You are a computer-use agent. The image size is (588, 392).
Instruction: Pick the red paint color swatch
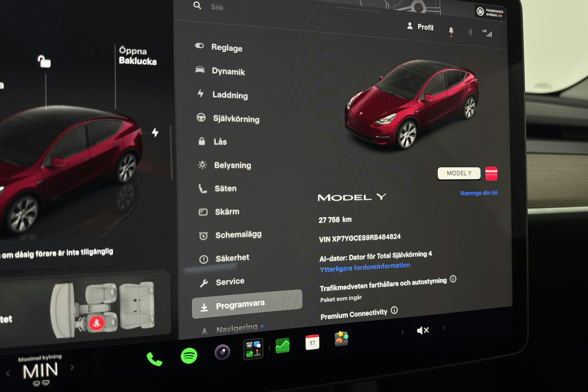pos(491,174)
